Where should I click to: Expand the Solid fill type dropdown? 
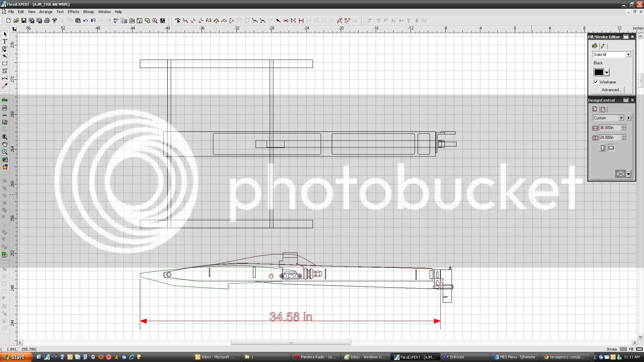[x=628, y=54]
